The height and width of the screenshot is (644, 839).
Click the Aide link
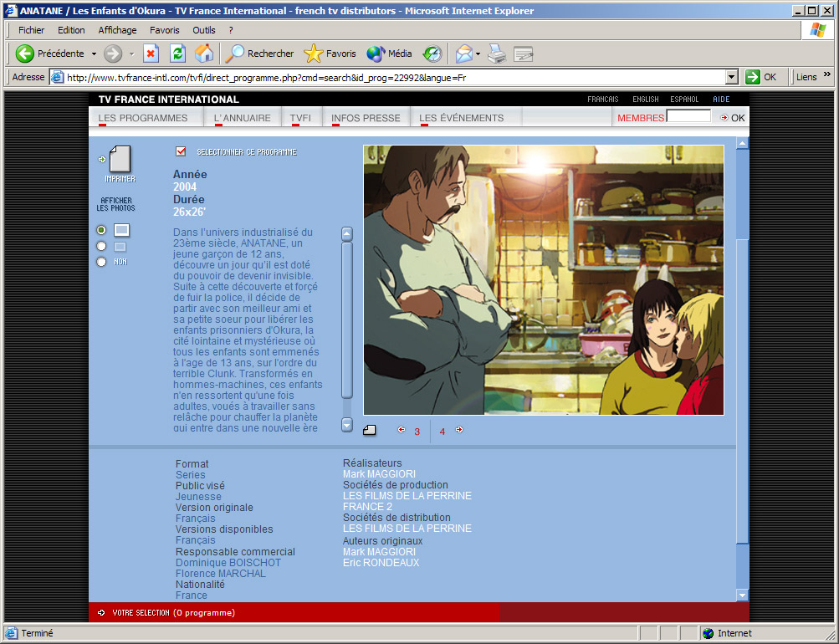tap(721, 99)
